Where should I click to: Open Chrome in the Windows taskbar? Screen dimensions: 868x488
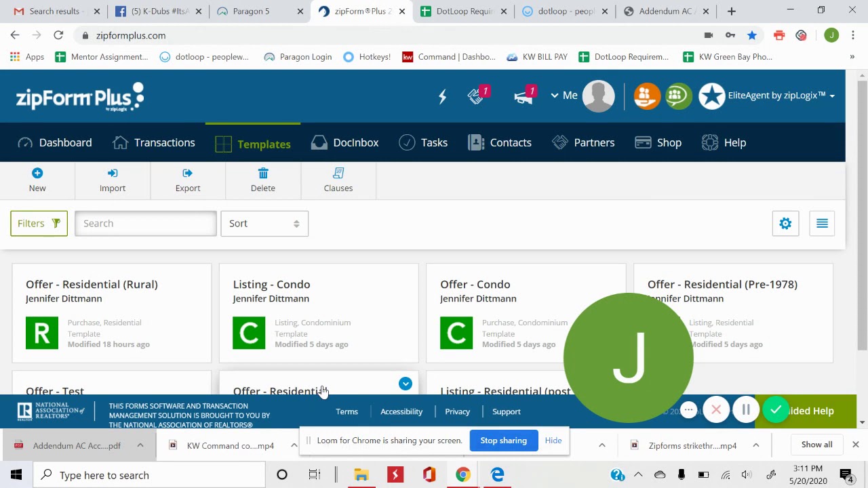(x=462, y=475)
